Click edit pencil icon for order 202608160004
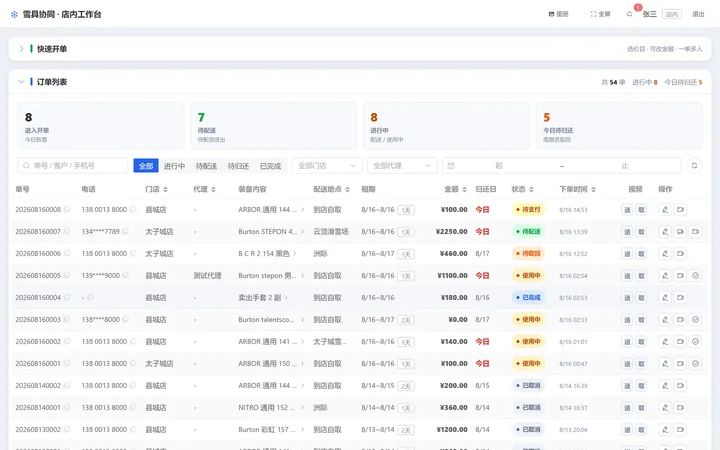The height and width of the screenshot is (450, 720). (x=665, y=298)
